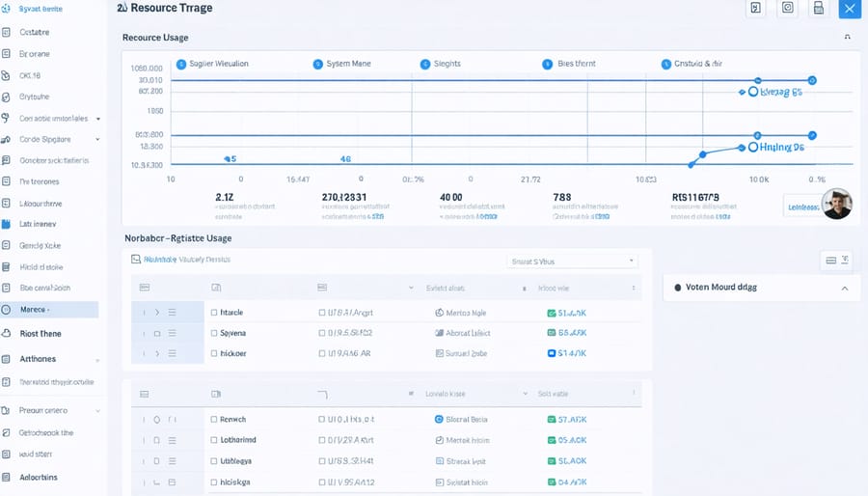Open the Lovialo kiaee column dropdown
This screenshot has height=496, width=868.
[525, 394]
